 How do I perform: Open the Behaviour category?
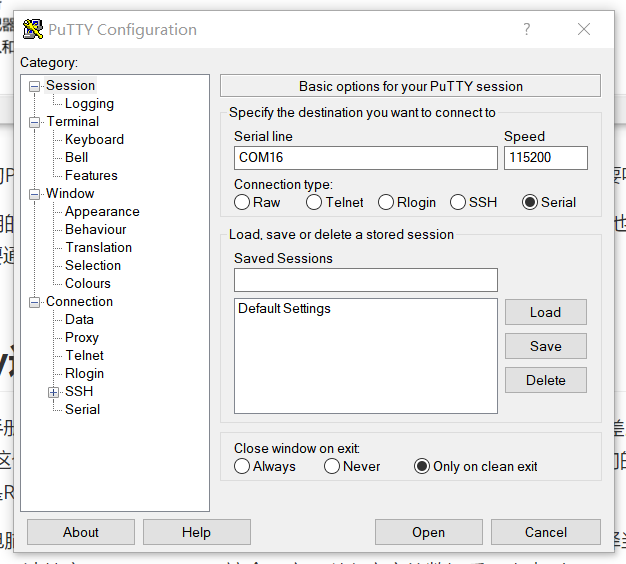coord(95,229)
